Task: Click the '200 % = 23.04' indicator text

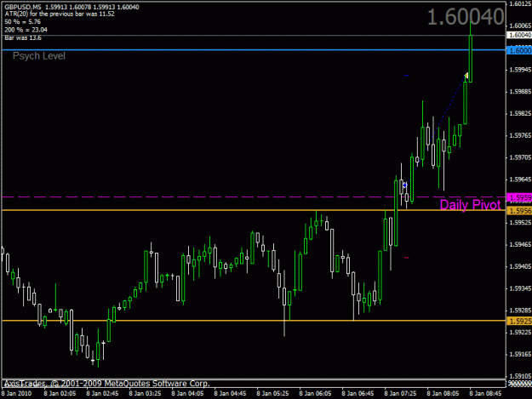Action: pyautogui.click(x=26, y=30)
